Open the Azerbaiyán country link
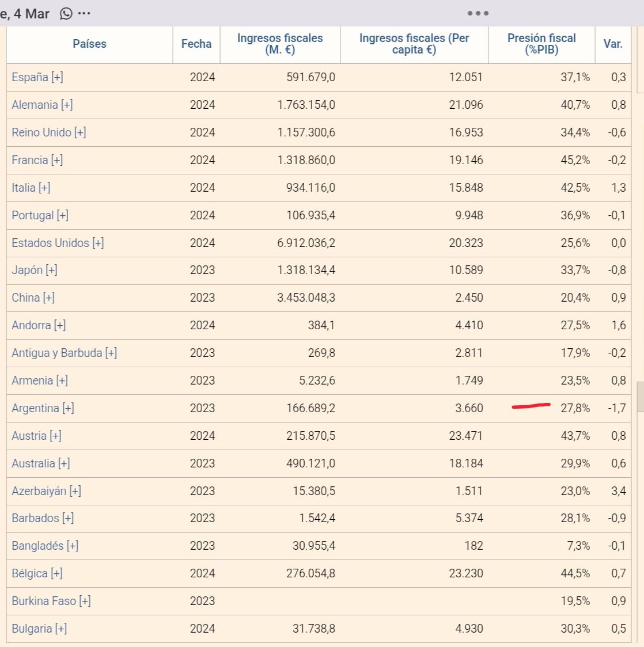Viewport: 644px width, 647px height. (x=39, y=490)
